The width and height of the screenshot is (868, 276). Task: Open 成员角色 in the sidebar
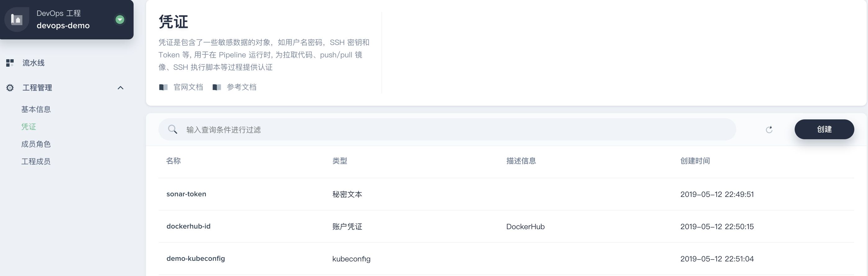pyautogui.click(x=36, y=144)
